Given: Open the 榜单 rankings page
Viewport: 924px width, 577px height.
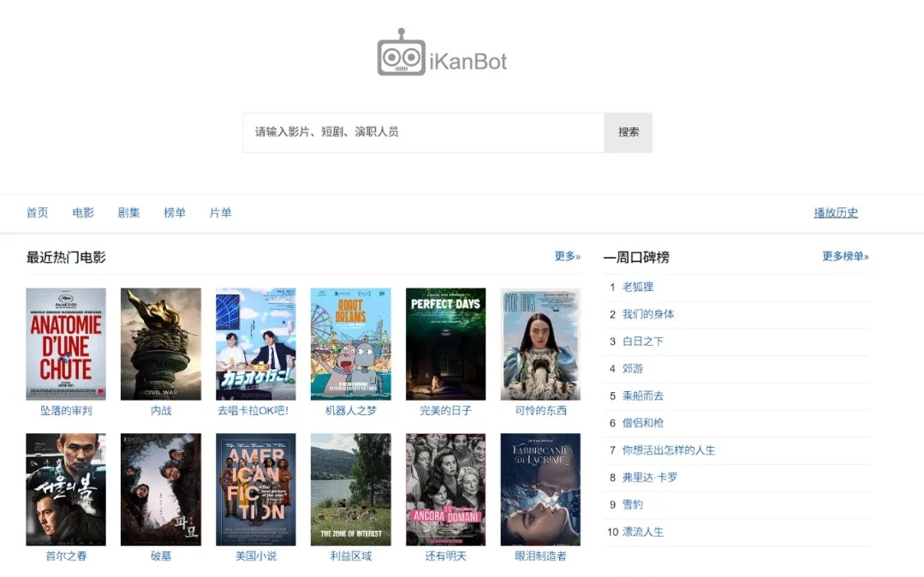Looking at the screenshot, I should pyautogui.click(x=175, y=213).
